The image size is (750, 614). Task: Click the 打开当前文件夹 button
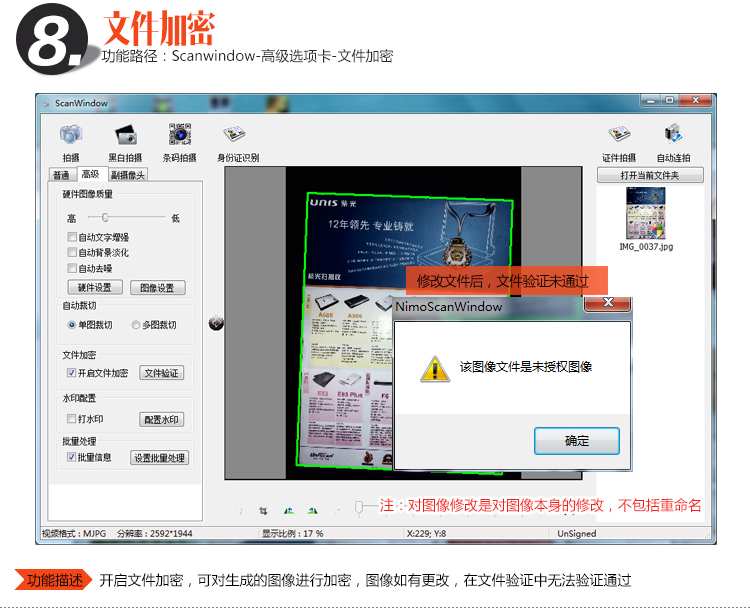click(x=649, y=175)
